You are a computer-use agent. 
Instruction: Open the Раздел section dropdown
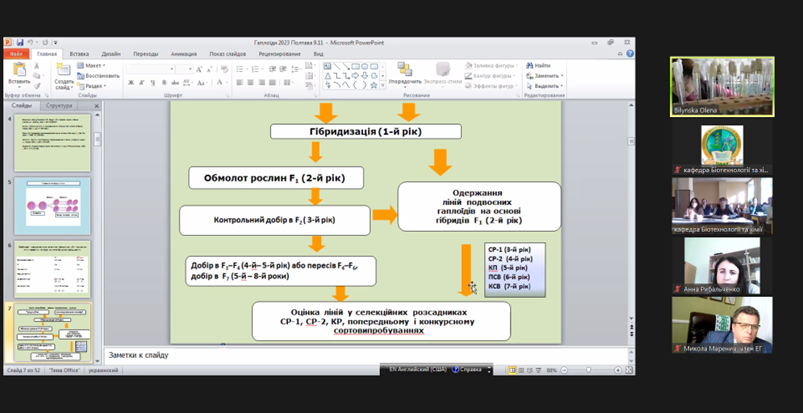pos(91,86)
